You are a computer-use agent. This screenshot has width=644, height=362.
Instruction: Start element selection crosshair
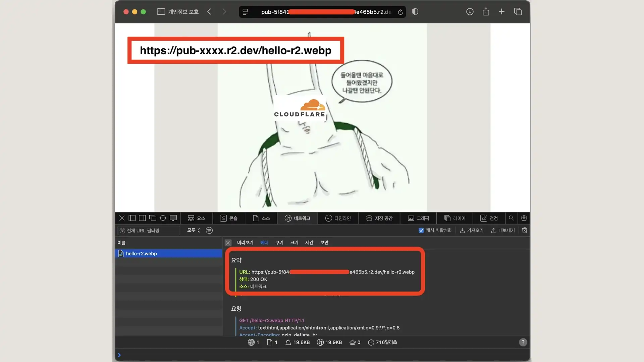click(x=163, y=218)
